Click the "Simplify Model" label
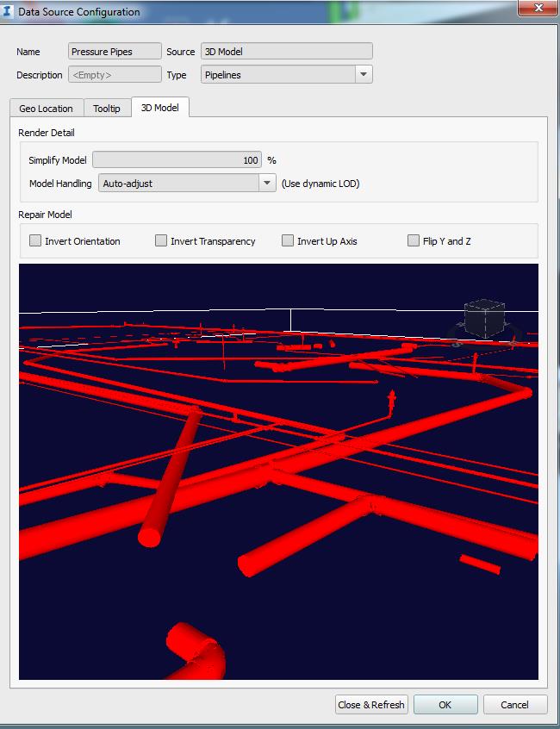Image resolution: width=560 pixels, height=729 pixels. point(58,160)
